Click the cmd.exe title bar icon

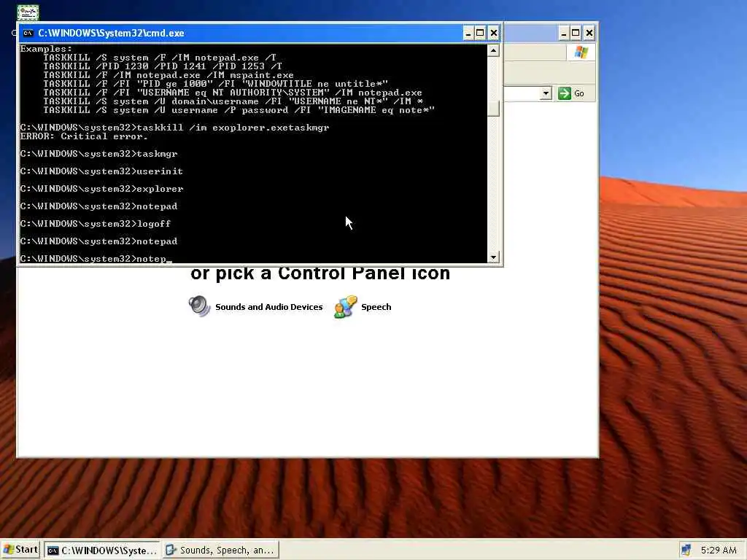point(28,33)
